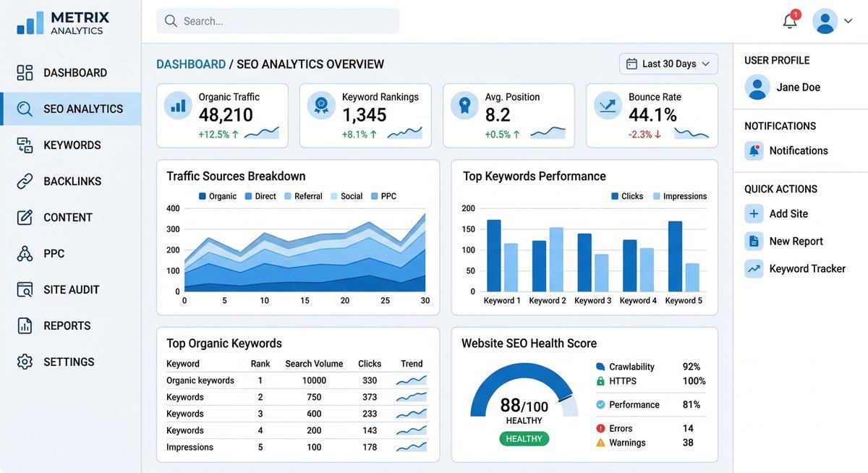Click the Backlinks link icon

[x=24, y=181]
